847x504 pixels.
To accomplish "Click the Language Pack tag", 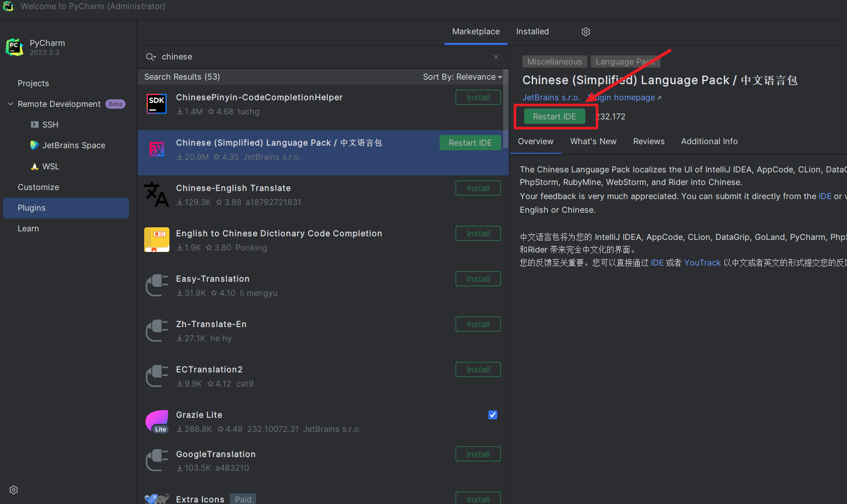I will [625, 61].
